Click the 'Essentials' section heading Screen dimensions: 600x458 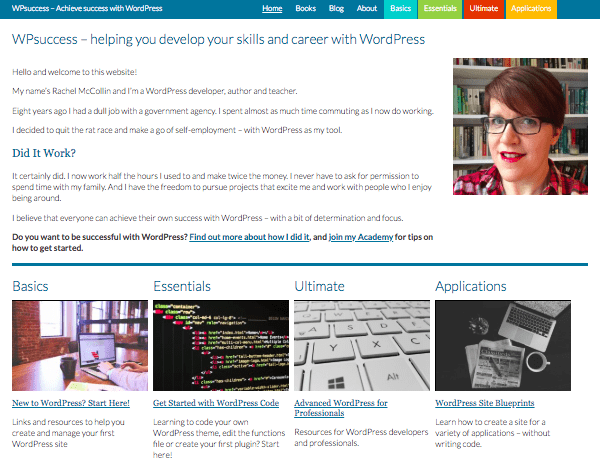pos(182,286)
